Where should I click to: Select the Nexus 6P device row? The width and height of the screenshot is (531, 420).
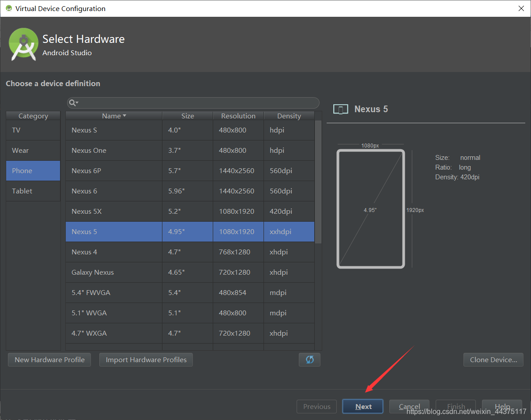(x=190, y=171)
